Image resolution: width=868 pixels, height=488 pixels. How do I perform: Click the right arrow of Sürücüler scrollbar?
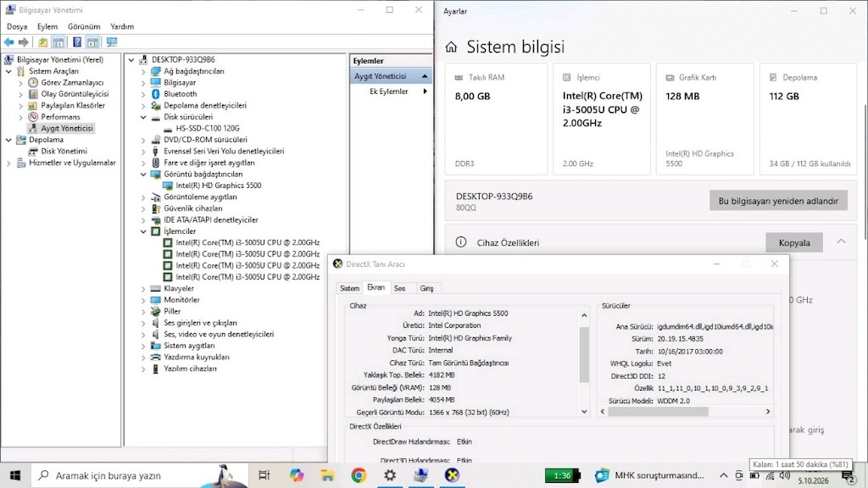point(768,412)
